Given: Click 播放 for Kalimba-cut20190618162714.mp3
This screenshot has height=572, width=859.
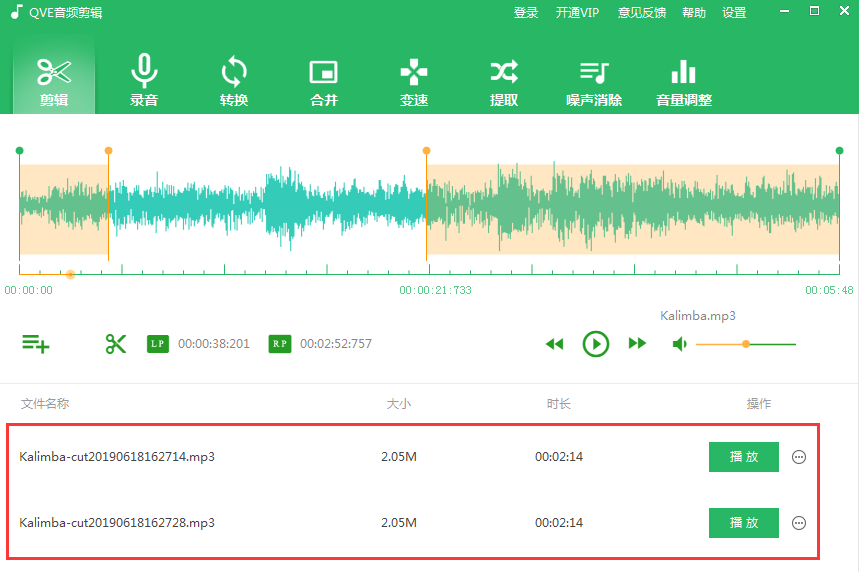Looking at the screenshot, I should point(743,457).
